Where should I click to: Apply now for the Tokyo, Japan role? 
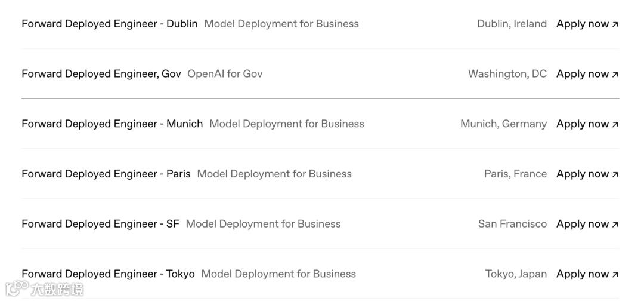click(x=582, y=274)
